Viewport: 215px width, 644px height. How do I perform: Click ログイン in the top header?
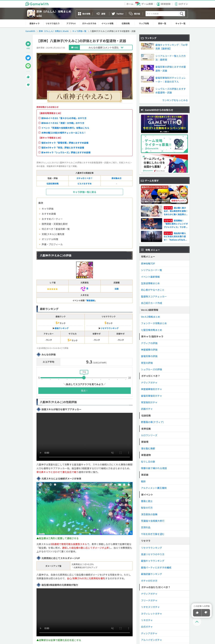[181, 4]
